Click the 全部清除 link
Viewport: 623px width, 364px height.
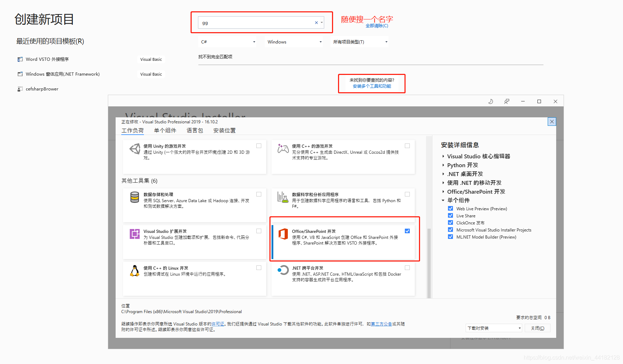[x=377, y=26]
